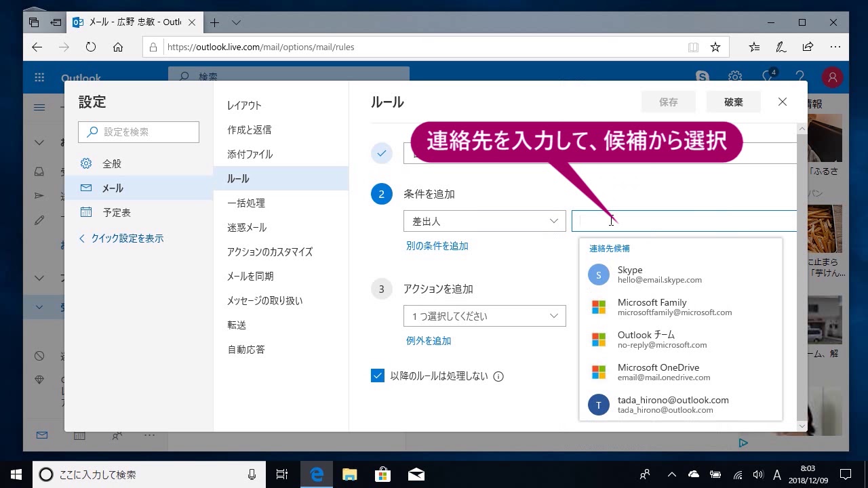Go to the browser home page icon
868x488 pixels.
click(118, 47)
